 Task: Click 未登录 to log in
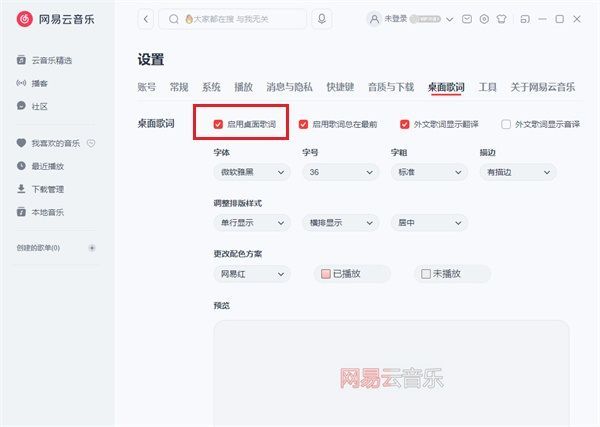click(x=396, y=19)
